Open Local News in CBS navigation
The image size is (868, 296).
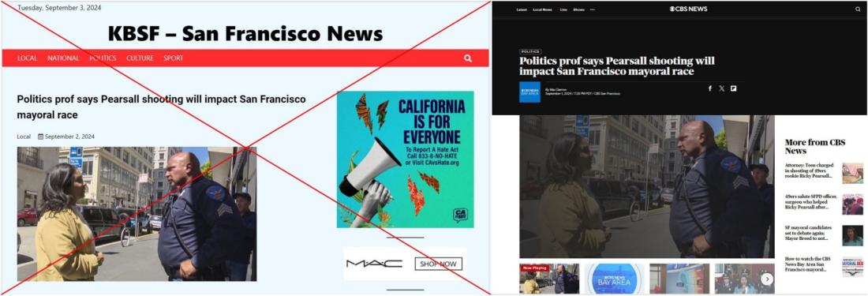543,9
